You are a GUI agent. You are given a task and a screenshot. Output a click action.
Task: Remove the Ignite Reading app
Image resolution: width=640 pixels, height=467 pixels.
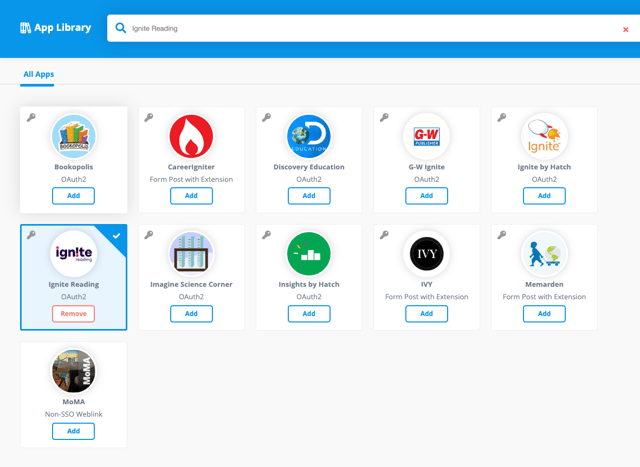(73, 314)
